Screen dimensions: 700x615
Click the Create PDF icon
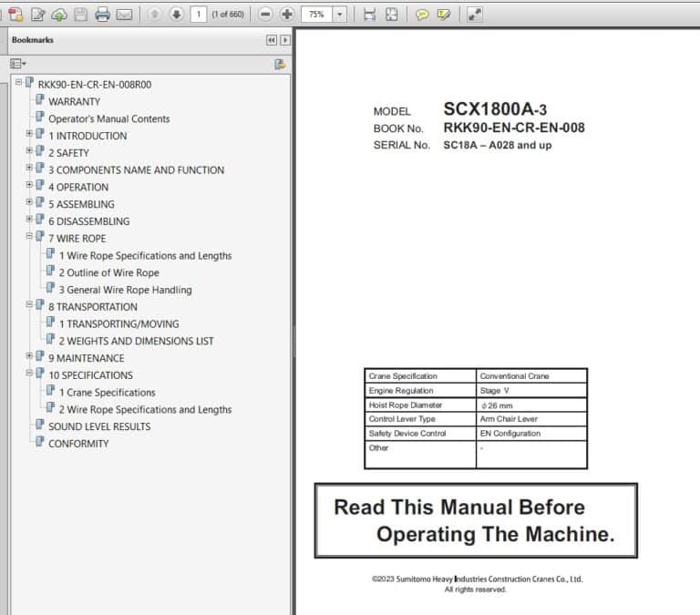pos(15,15)
